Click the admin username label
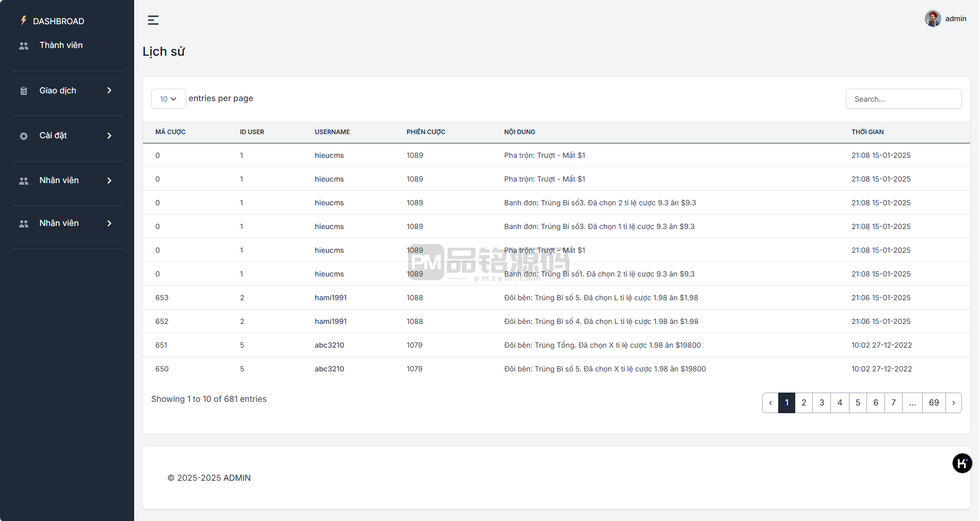The width and height of the screenshot is (980, 521). point(956,19)
